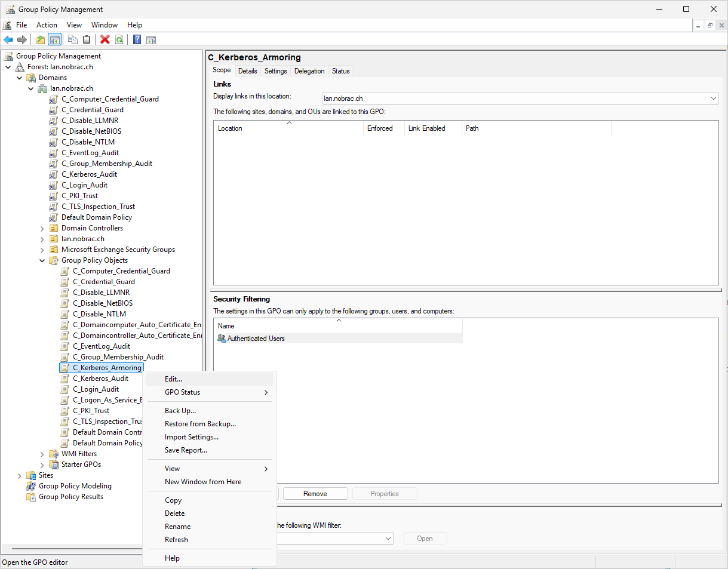
Task: Collapse the Group Policy Objects node
Action: pyautogui.click(x=42, y=260)
